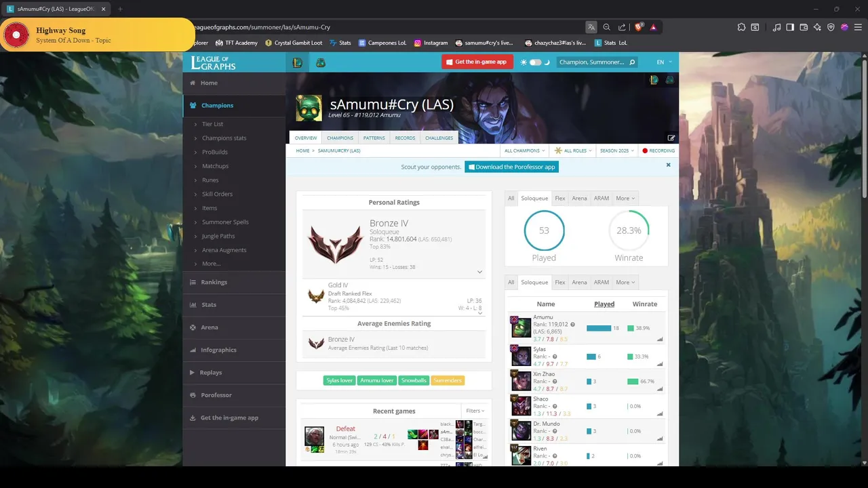
Task: Switch to the TFT game icon in header
Action: (x=321, y=62)
